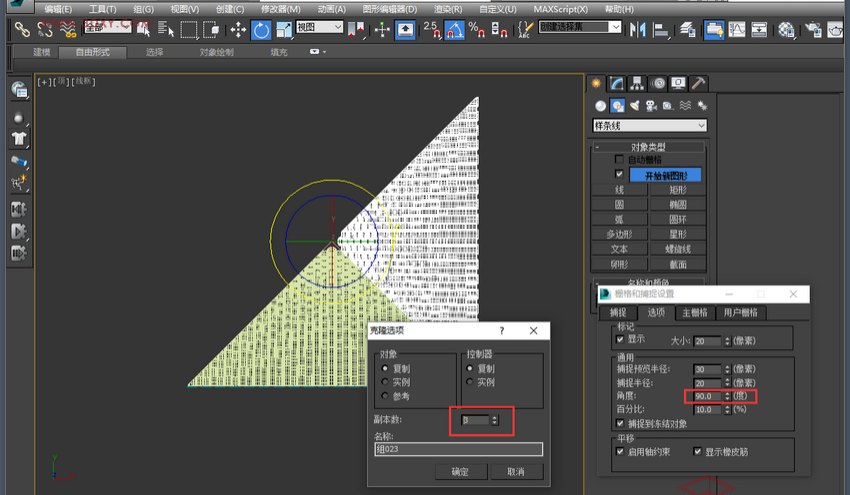Toggle the Window/Crossing selection icon

click(x=211, y=29)
